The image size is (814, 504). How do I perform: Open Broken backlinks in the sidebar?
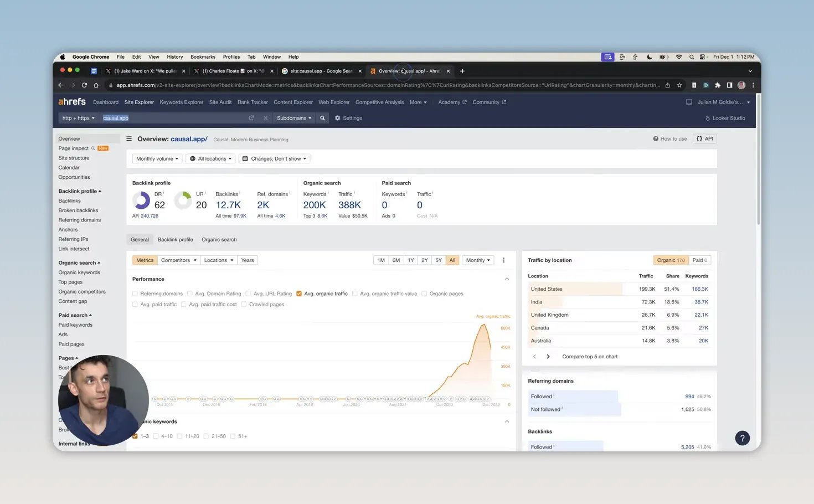78,210
